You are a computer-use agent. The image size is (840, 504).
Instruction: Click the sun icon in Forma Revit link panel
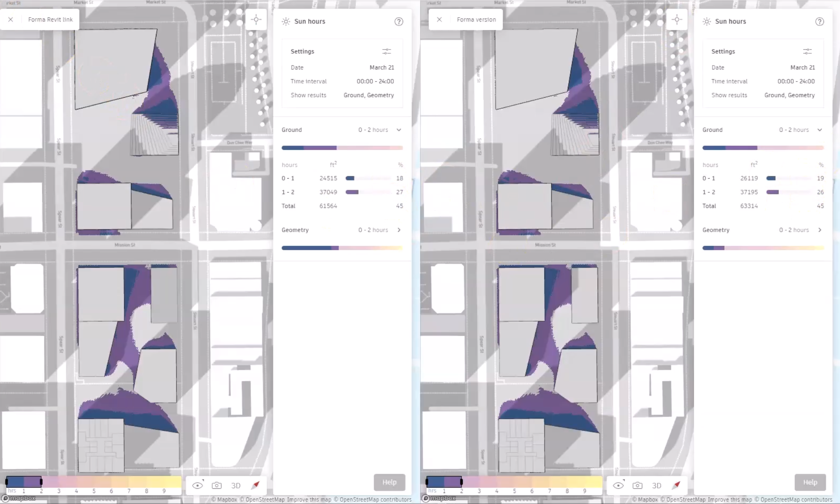point(286,22)
